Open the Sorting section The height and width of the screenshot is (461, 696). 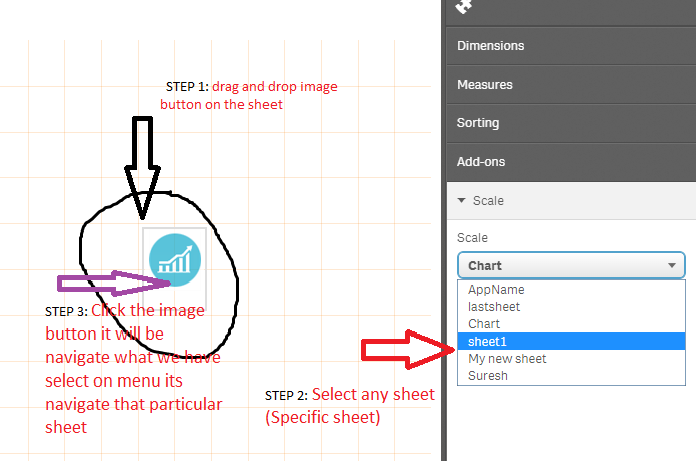tap(571, 123)
